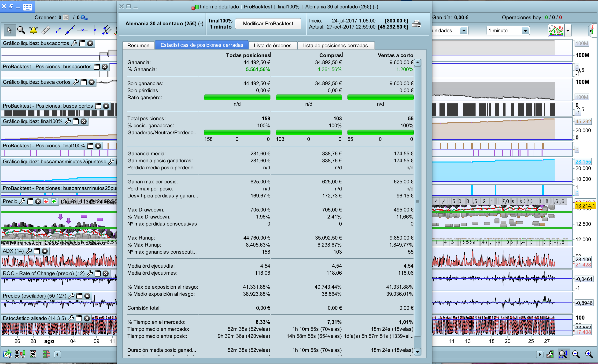598x364 pixels.
Task: Click scroll down arrow in statistics panel
Action: [x=417, y=351]
